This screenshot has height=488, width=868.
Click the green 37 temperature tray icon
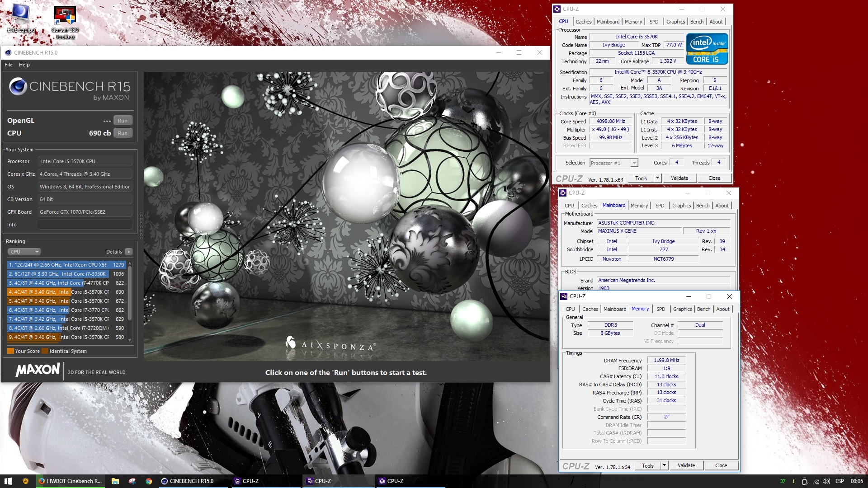783,481
